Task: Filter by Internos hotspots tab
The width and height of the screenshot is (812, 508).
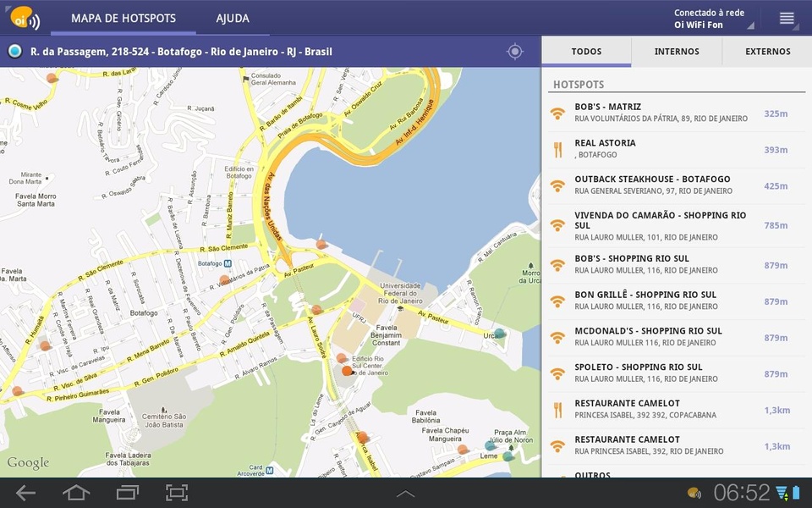Action: [677, 52]
